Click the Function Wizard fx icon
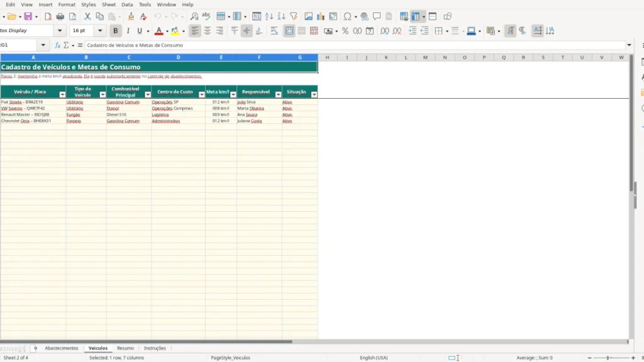This screenshot has width=644, height=362. pyautogui.click(x=57, y=45)
